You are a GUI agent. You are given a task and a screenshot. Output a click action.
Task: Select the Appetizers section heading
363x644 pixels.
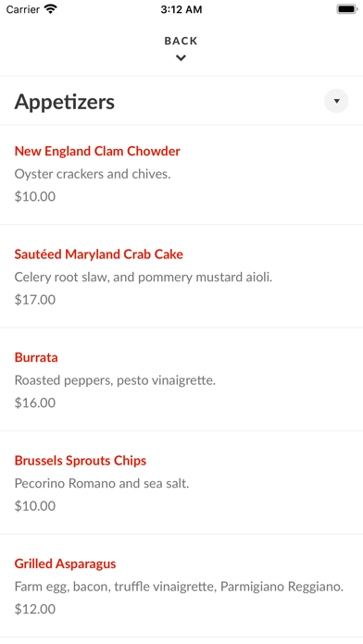pyautogui.click(x=65, y=102)
